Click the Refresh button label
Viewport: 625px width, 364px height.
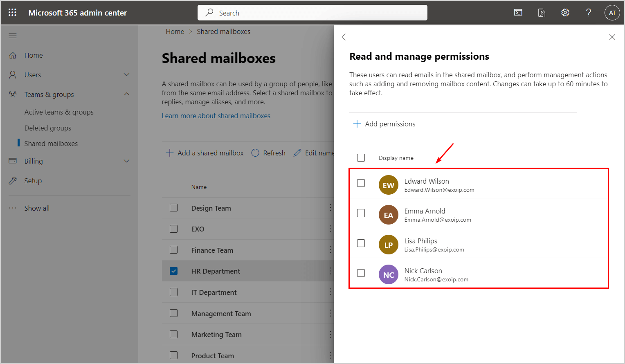274,153
